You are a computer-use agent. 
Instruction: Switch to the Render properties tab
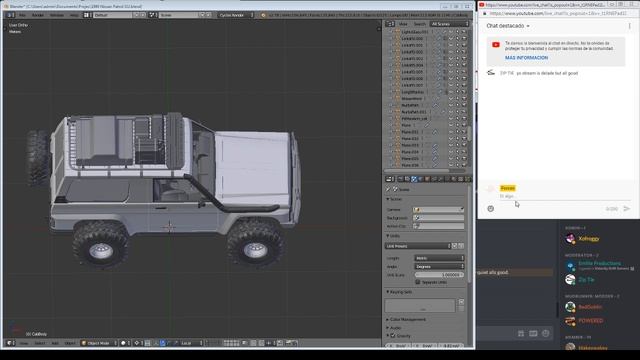pos(401,179)
